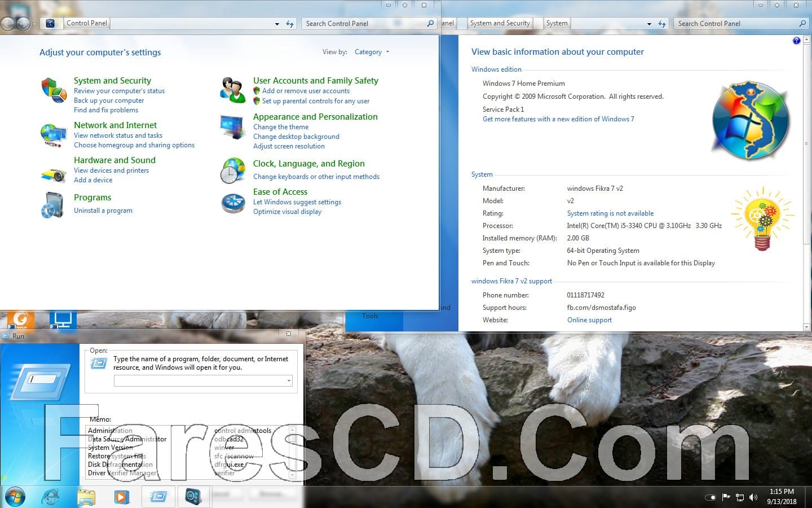Click System window vertical scrollbar down arrow
Viewport: 812px width, 508px height.
click(x=806, y=327)
